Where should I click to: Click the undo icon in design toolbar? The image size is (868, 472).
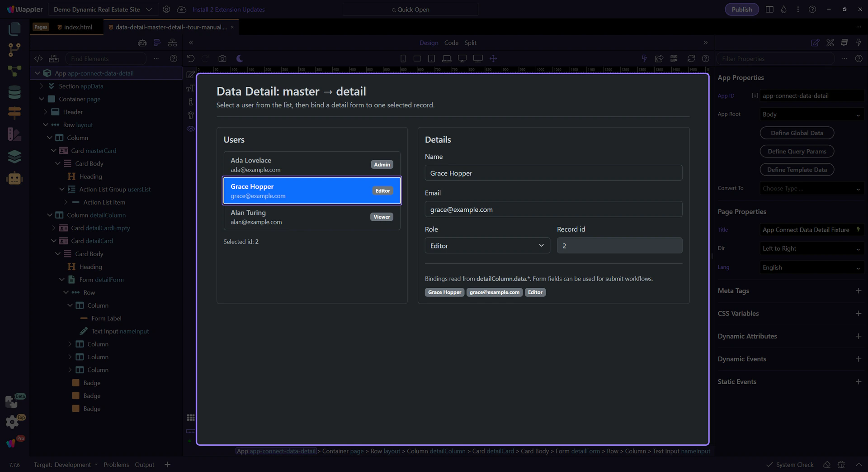[x=191, y=59]
